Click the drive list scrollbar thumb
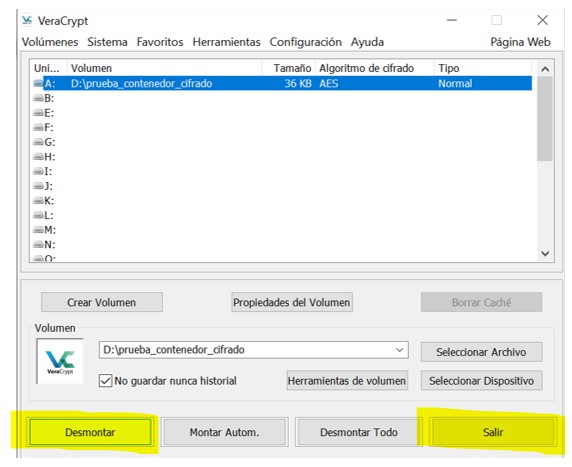 pyautogui.click(x=545, y=119)
